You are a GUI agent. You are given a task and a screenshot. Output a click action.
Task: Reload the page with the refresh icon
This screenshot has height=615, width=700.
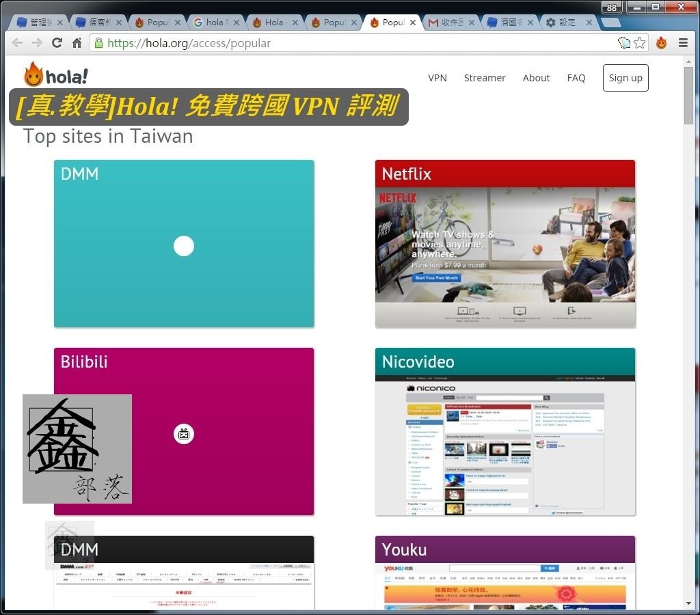coord(57,43)
